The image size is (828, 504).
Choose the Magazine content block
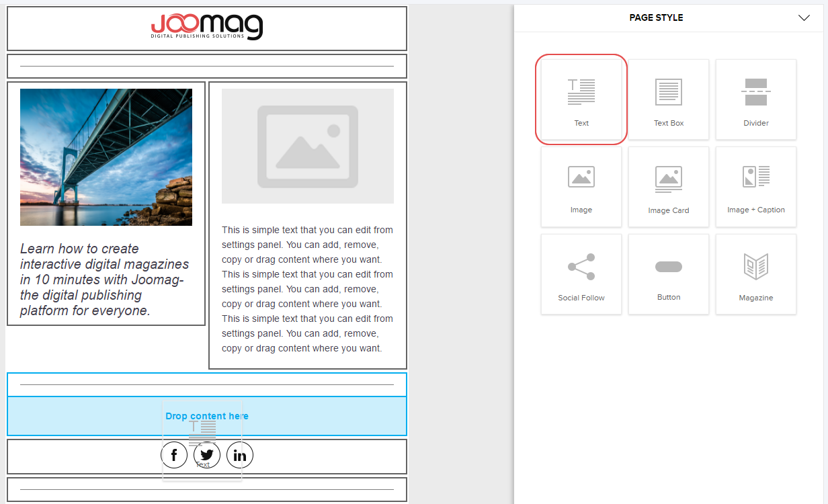756,274
